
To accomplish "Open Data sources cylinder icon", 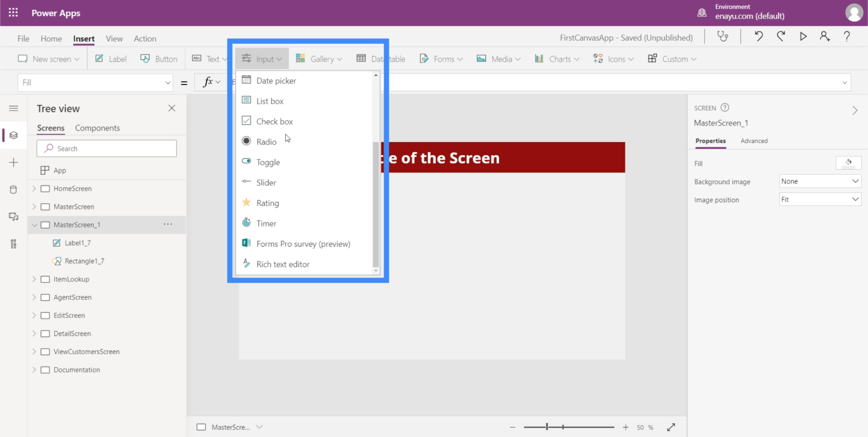I will tap(13, 189).
